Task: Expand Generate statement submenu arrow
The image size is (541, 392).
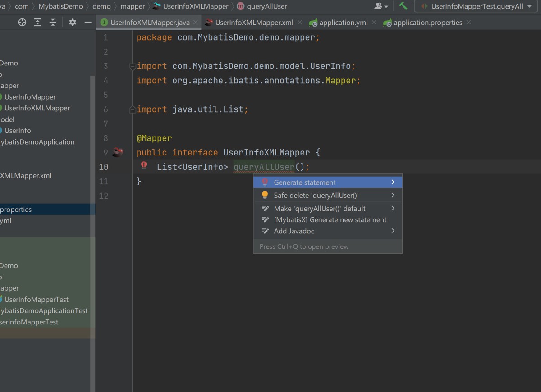Action: point(393,182)
